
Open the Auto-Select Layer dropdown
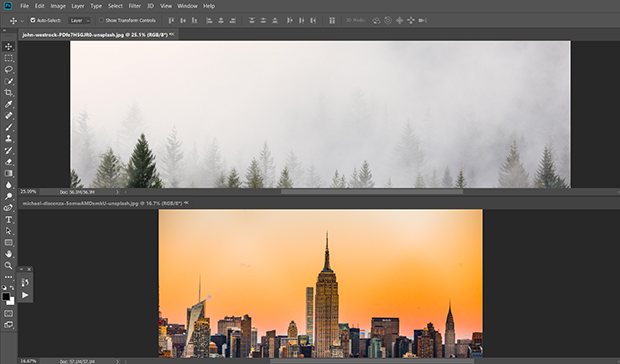coord(79,21)
